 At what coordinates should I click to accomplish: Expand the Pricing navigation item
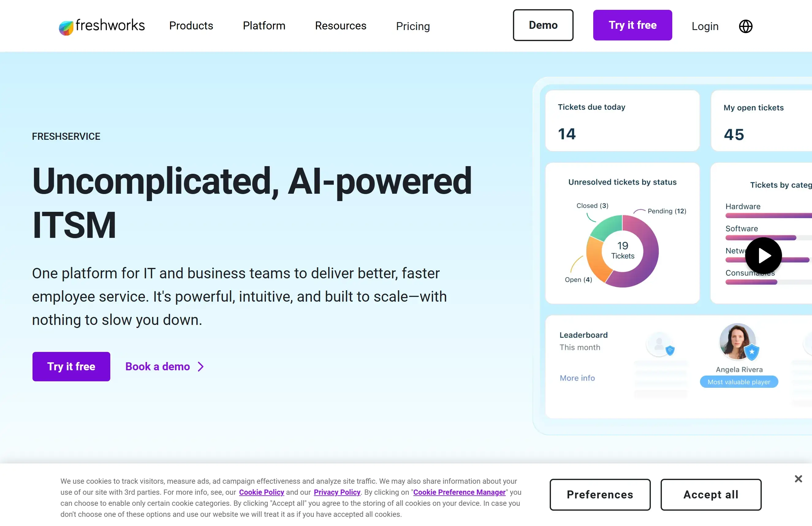point(413,26)
